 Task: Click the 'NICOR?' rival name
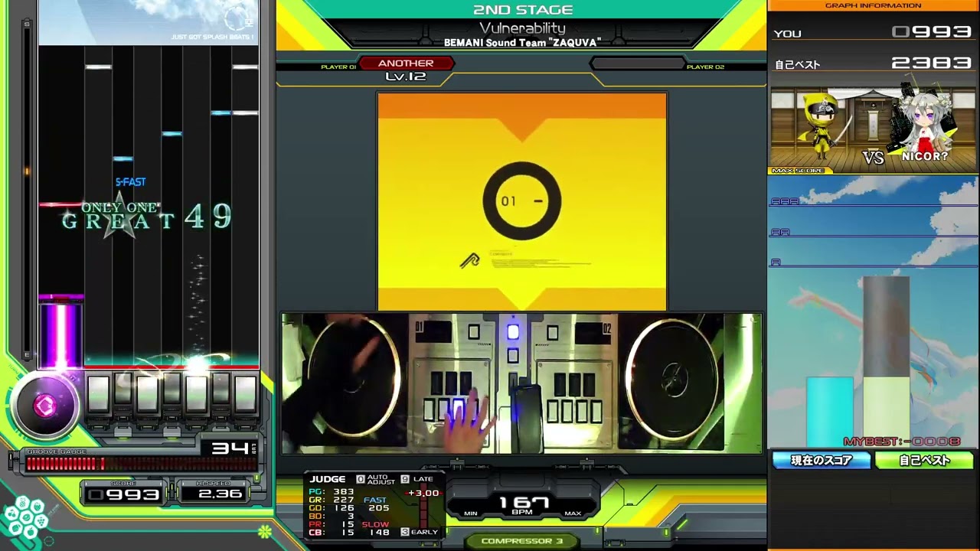(924, 156)
